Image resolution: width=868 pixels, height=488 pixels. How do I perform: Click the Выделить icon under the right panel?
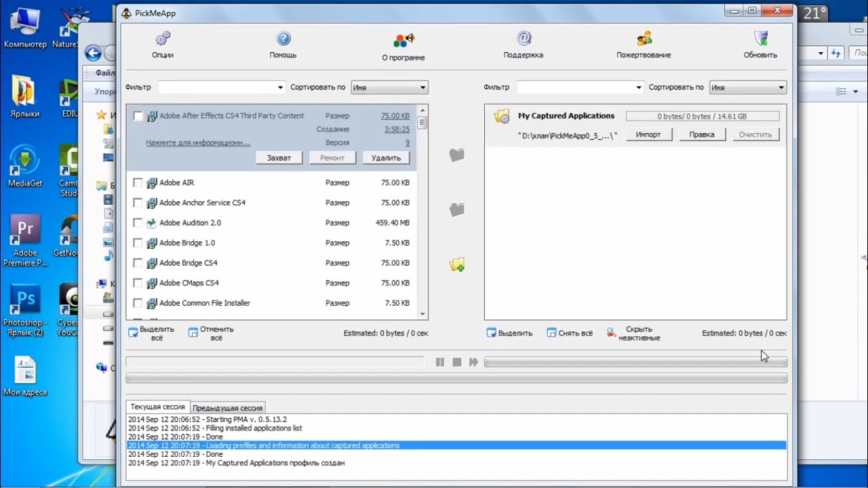492,333
